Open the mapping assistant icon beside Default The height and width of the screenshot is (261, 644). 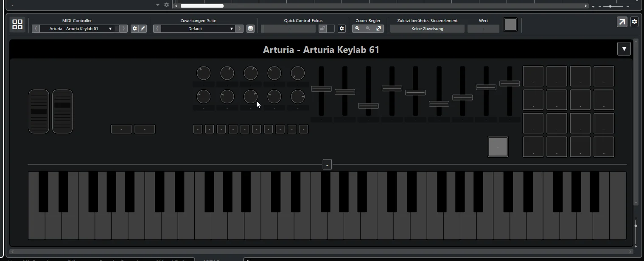point(250,28)
